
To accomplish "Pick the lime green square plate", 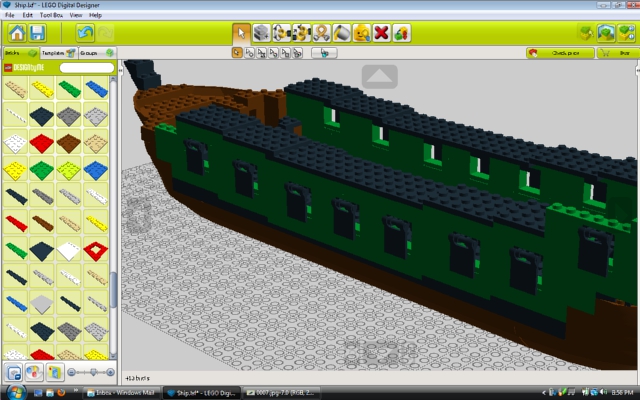I will tap(69, 169).
